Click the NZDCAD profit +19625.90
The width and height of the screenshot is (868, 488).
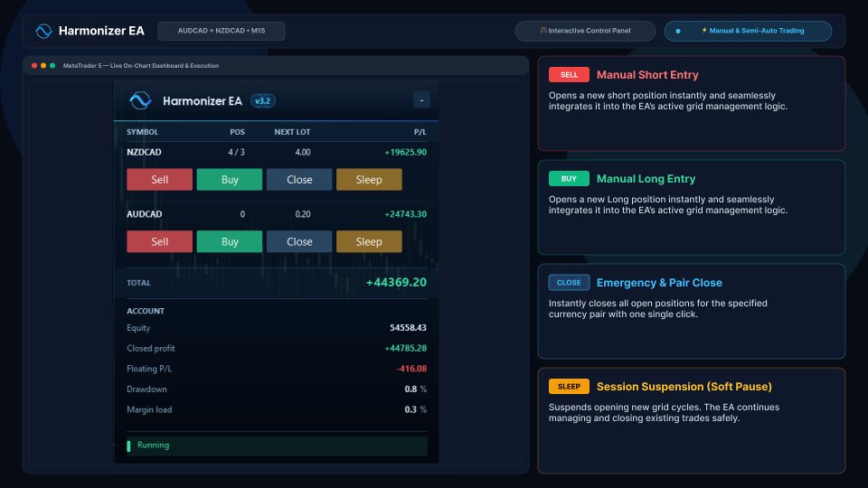pyautogui.click(x=405, y=152)
